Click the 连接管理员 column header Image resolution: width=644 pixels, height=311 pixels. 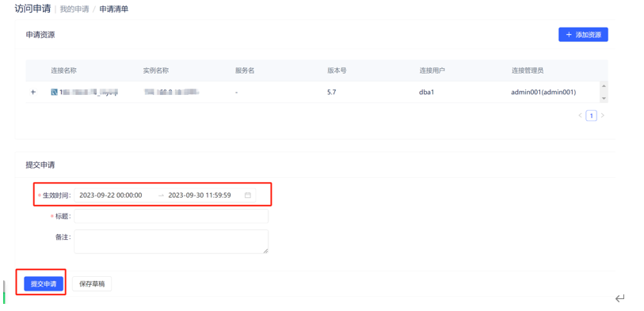tap(528, 70)
